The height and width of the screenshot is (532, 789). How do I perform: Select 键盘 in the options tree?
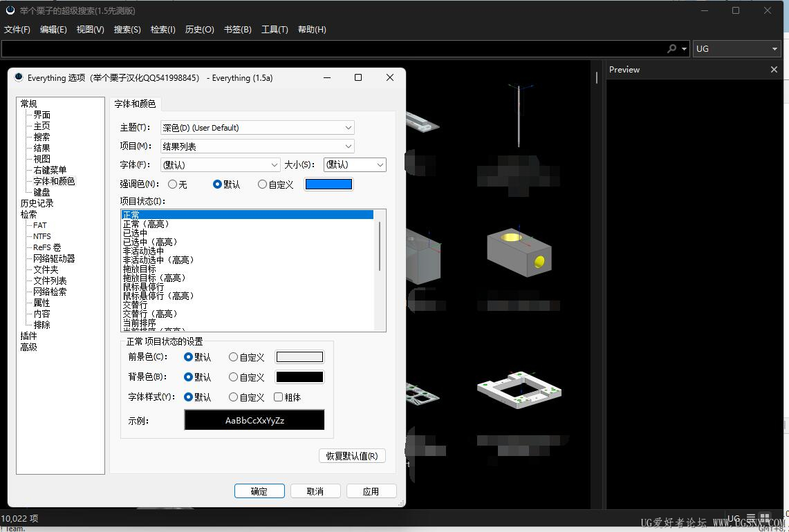(x=41, y=192)
